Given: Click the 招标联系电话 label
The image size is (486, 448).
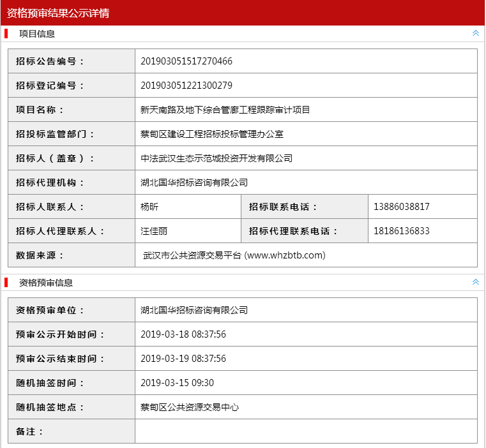Looking at the screenshot, I should click(x=283, y=207).
